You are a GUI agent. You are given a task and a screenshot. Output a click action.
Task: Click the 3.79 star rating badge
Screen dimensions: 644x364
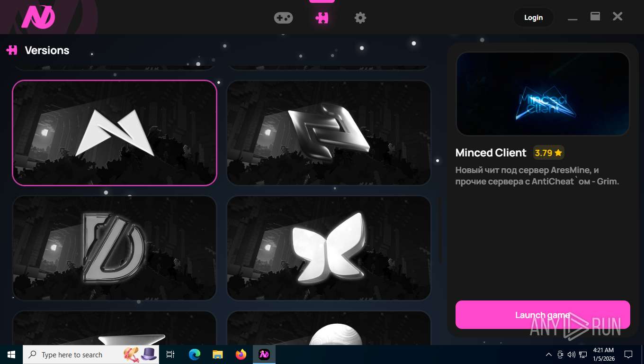[548, 153]
